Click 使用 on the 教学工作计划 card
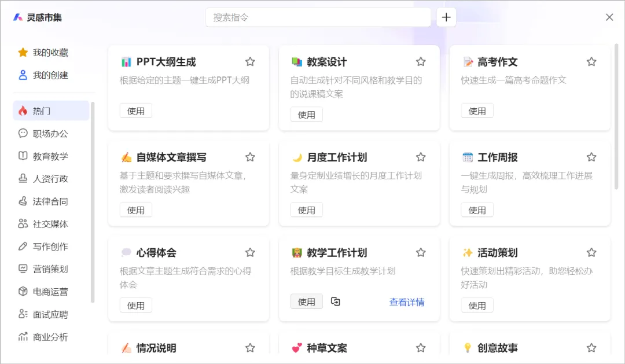Screen dimensions: 625x364 pos(307,302)
